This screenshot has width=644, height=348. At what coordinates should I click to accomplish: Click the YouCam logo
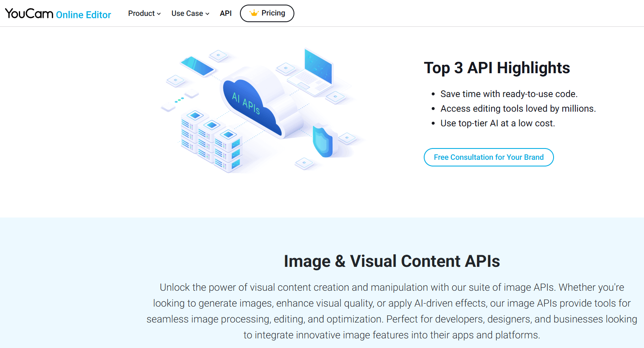pyautogui.click(x=29, y=14)
